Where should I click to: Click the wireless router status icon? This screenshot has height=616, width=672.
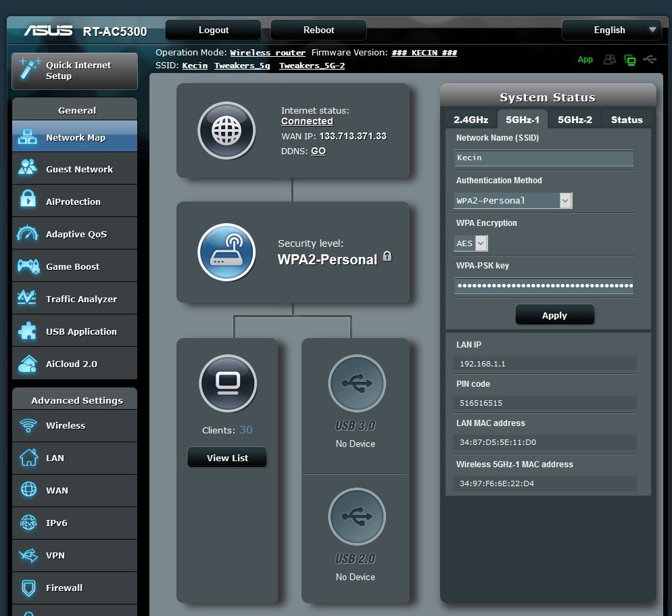(226, 252)
